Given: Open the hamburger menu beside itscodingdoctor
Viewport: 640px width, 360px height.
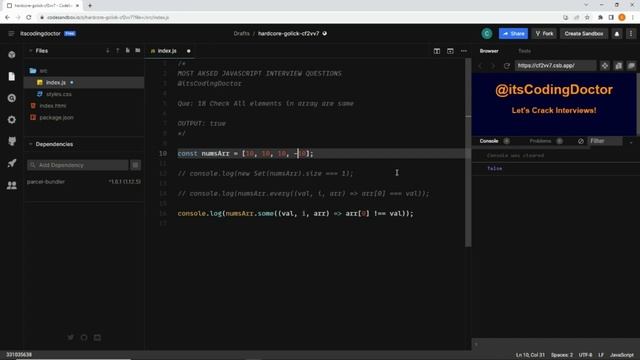Looking at the screenshot, I should tap(11, 33).
